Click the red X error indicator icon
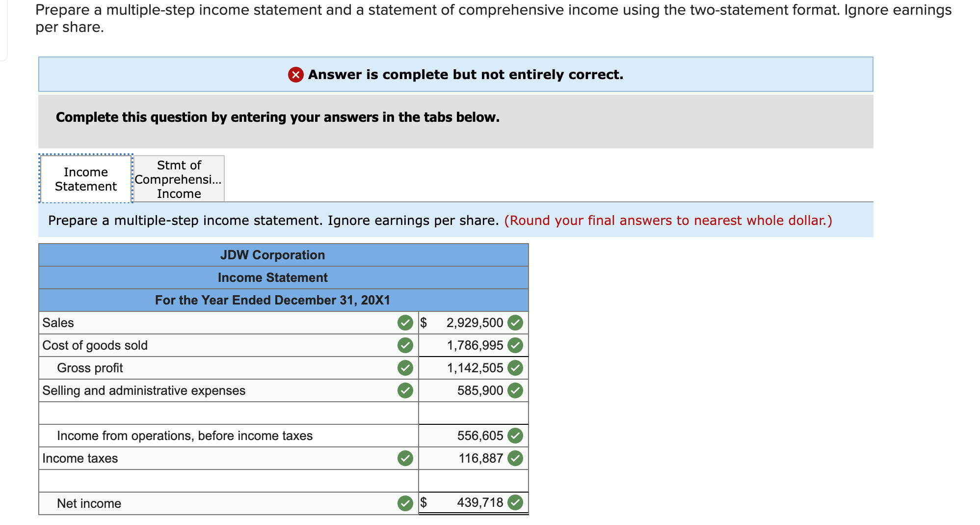980x525 pixels. click(297, 75)
